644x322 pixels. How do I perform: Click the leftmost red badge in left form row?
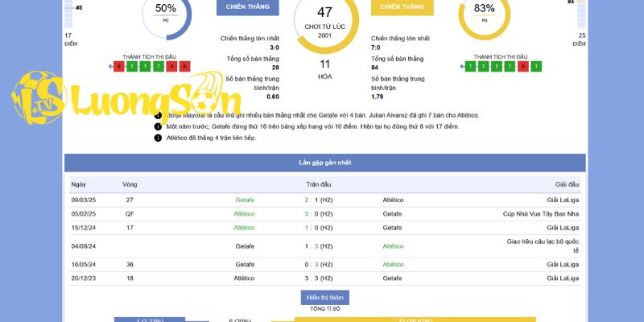coord(120,66)
